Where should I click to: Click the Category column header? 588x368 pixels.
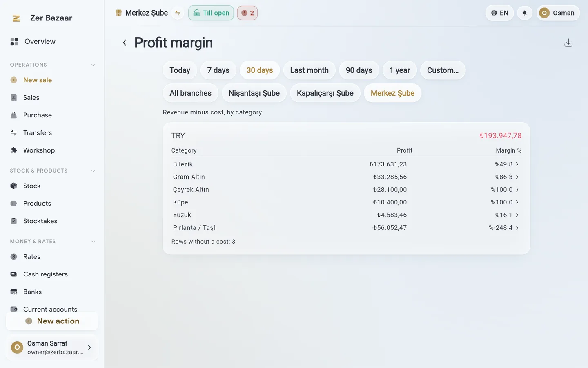pyautogui.click(x=184, y=150)
